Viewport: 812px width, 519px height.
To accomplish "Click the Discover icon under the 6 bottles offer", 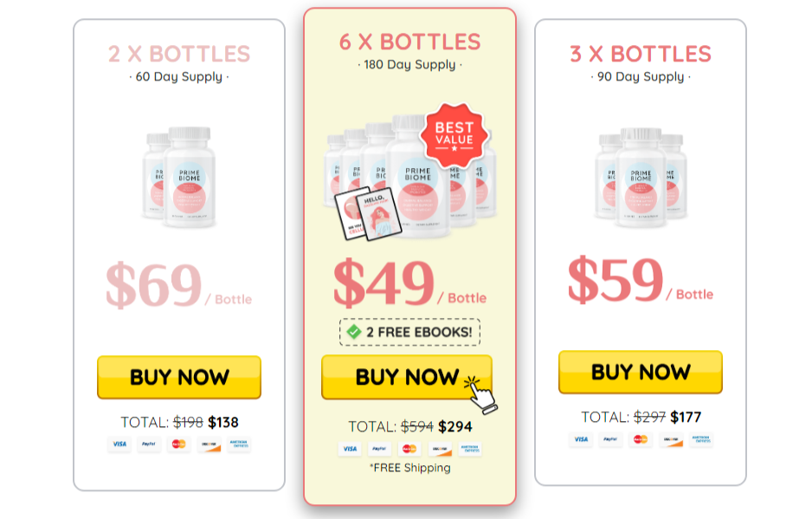I will click(x=440, y=449).
